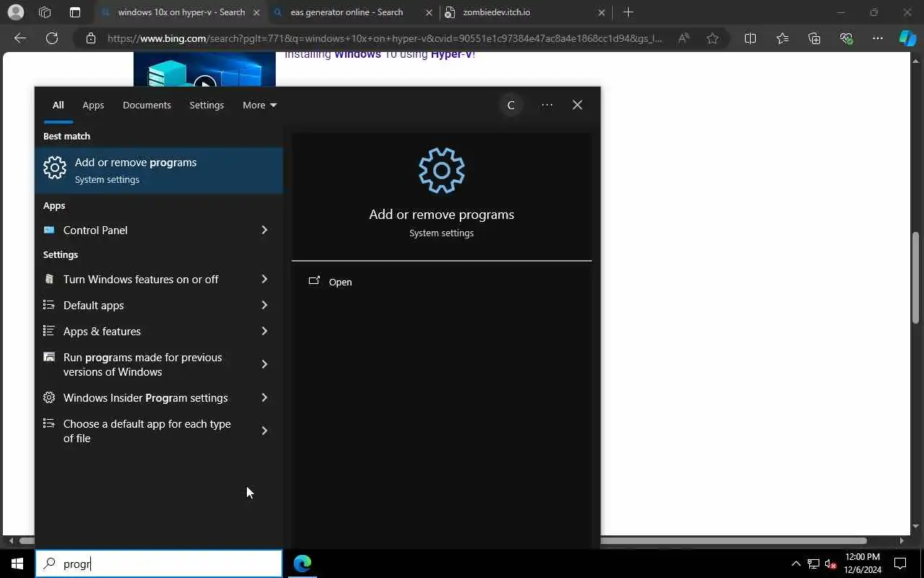This screenshot has width=924, height=578.
Task: Expand Windows Insider Program settings arrow
Action: 264,397
